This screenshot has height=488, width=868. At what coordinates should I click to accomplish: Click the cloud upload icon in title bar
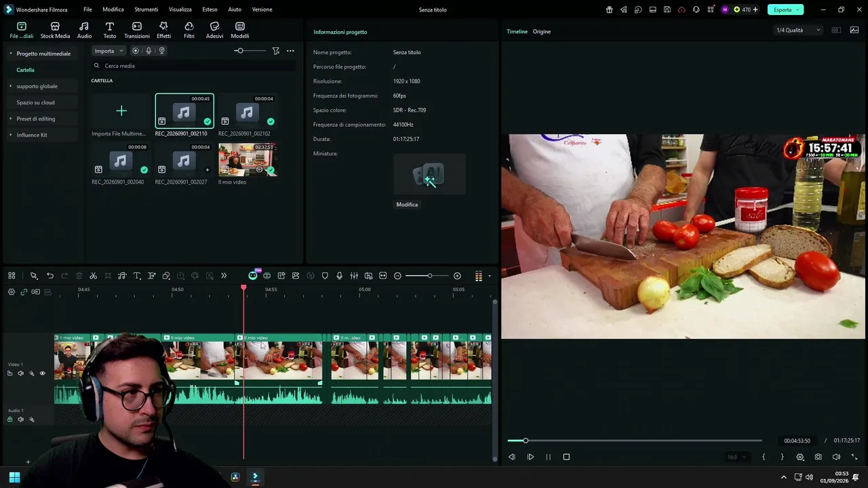coord(682,9)
